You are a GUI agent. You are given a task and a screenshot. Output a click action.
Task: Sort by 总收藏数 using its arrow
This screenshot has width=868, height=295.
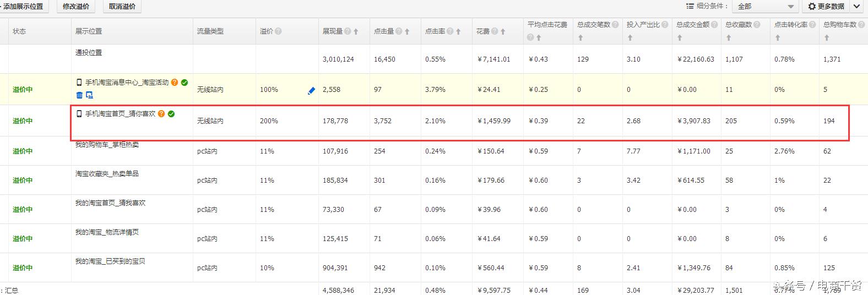[729, 38]
